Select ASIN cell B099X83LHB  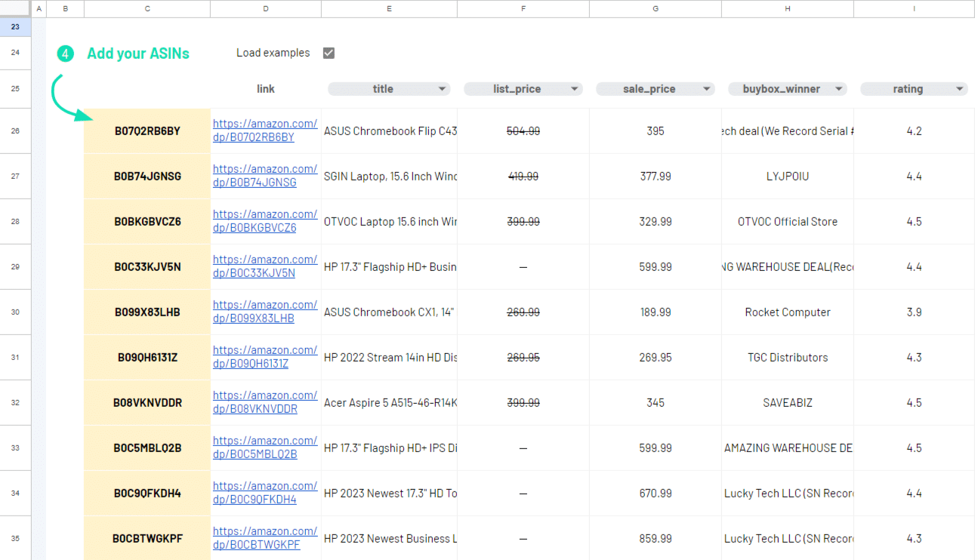pos(147,312)
